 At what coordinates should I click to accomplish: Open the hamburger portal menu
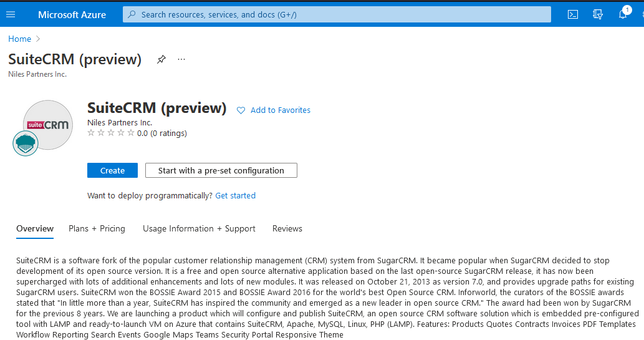(x=10, y=14)
